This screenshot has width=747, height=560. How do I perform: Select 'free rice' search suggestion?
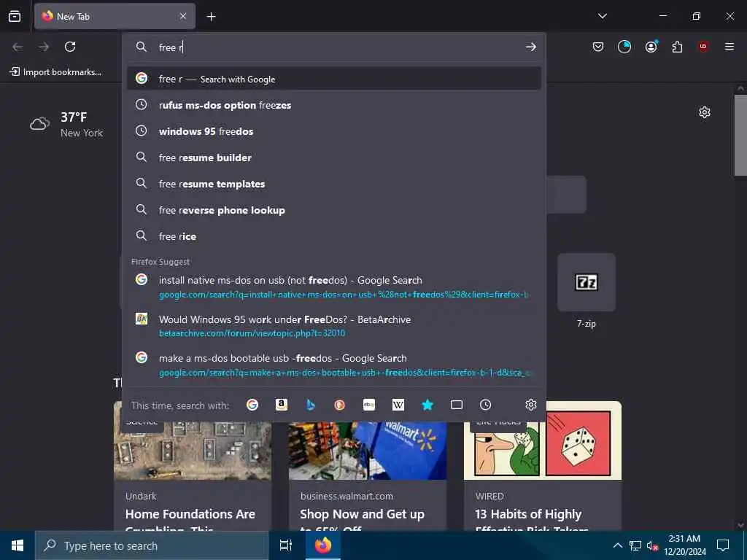coord(334,236)
